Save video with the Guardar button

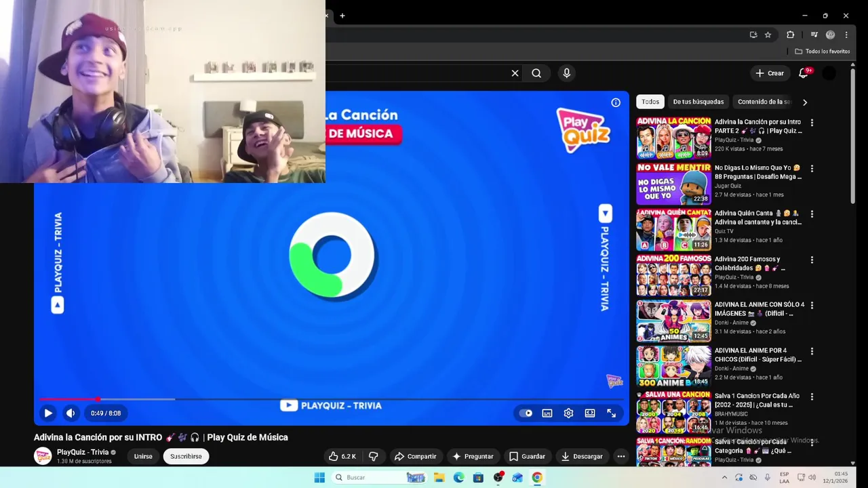click(527, 456)
